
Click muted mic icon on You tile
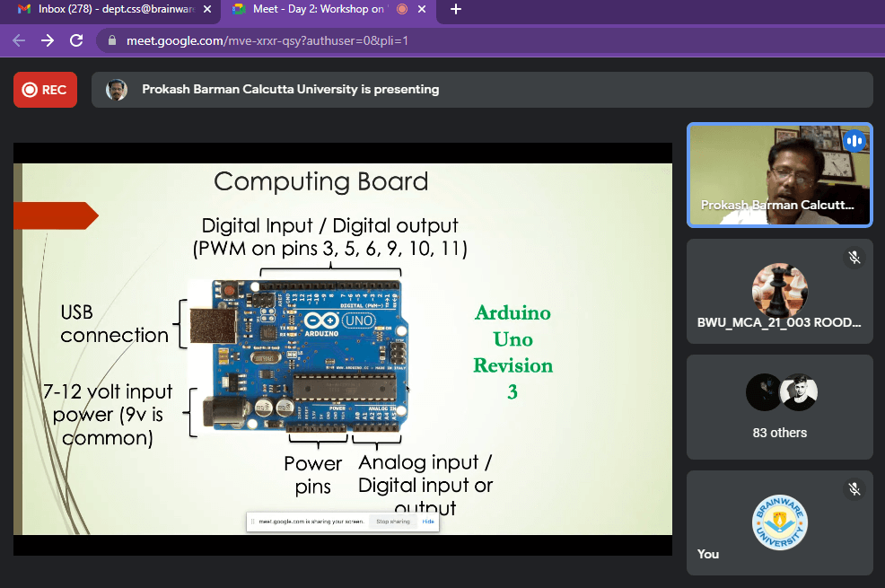click(x=854, y=489)
